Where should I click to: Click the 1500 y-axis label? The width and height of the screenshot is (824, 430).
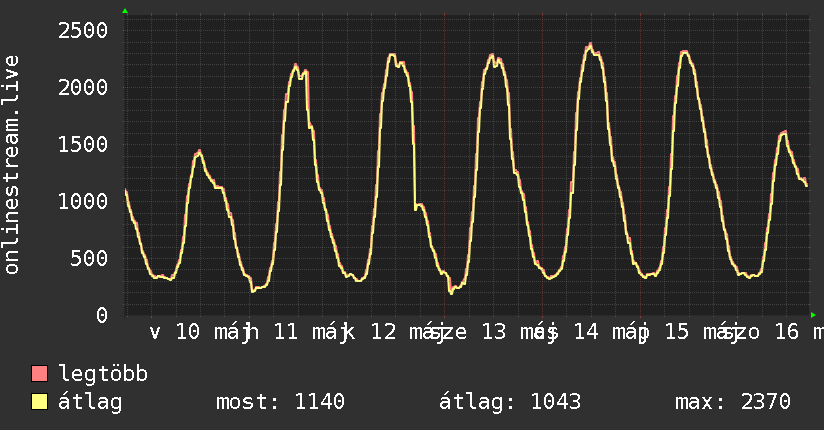[x=83, y=145]
